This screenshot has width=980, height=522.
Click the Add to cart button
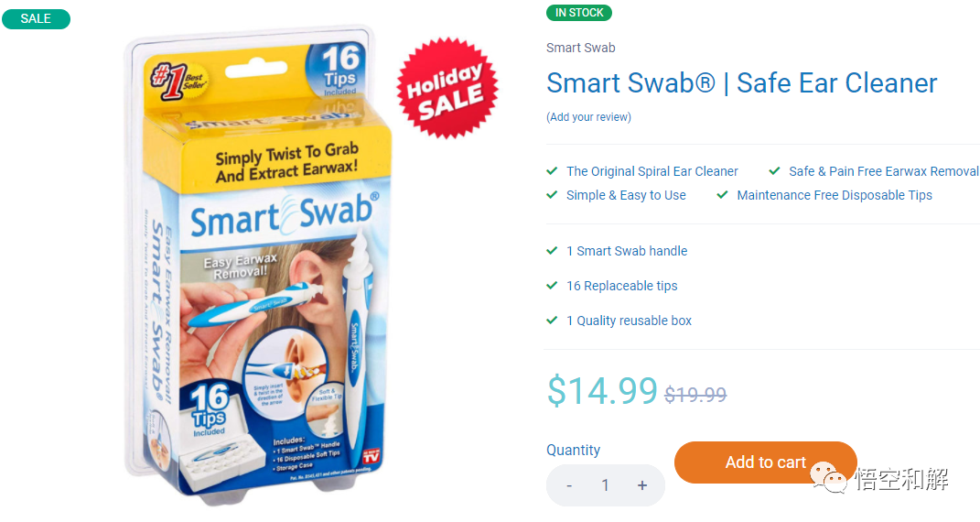765,462
